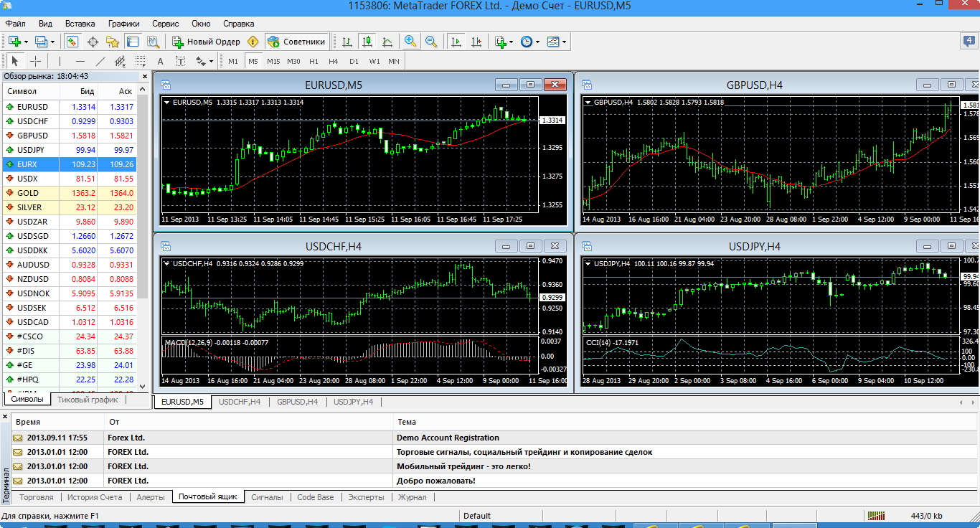This screenshot has height=528, width=980.
Task: Select the crosshair tool
Action: coord(35,61)
